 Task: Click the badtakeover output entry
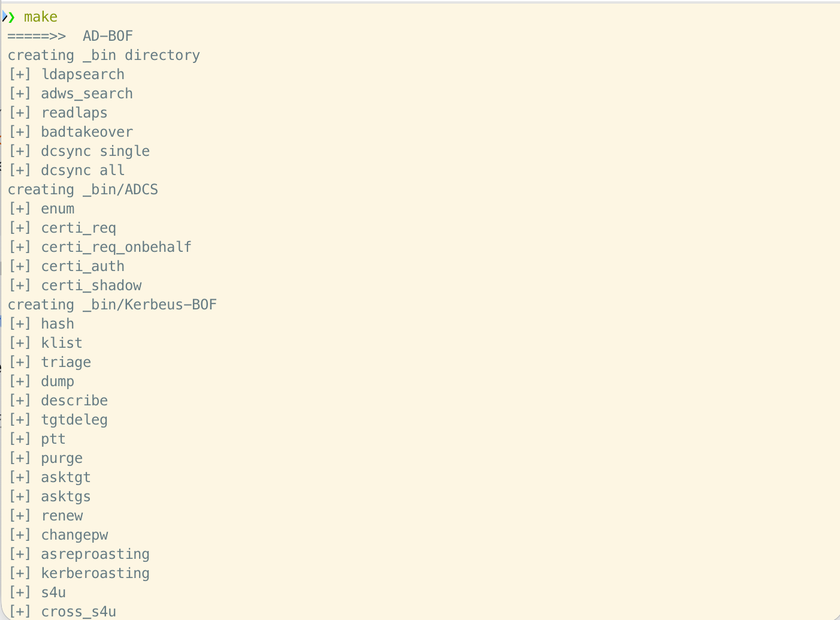pyautogui.click(x=87, y=132)
